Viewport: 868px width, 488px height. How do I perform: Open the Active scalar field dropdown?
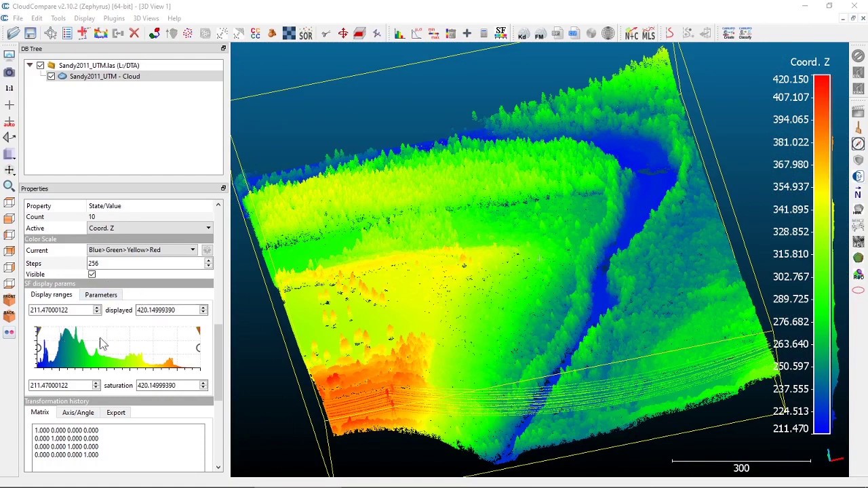208,228
